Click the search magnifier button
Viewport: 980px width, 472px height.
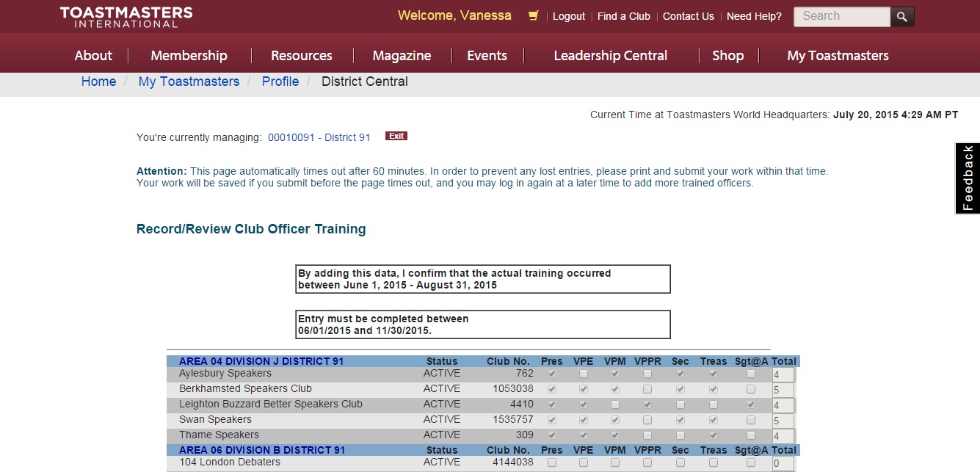pyautogui.click(x=902, y=17)
